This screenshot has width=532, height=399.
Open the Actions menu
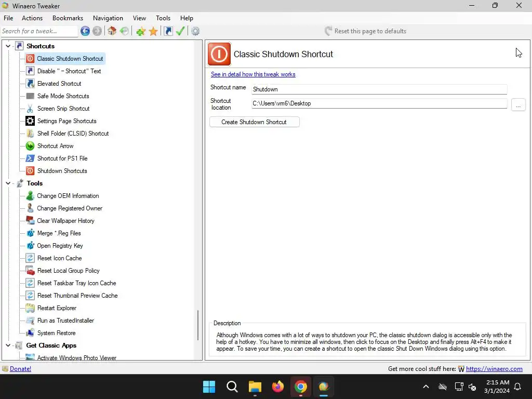tap(32, 18)
